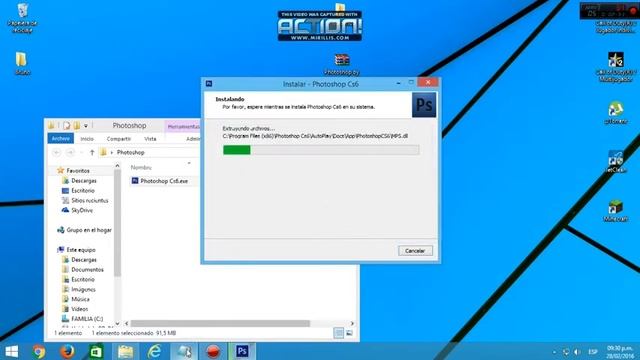Viewport: 640px width, 360px height.
Task: Open Escritorio under Favoritos
Action: click(x=83, y=191)
